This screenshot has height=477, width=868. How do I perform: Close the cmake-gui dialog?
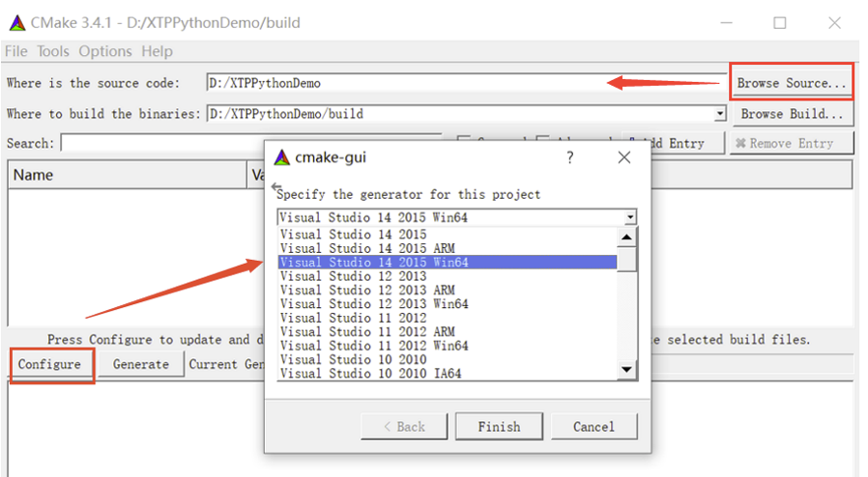coord(623,157)
